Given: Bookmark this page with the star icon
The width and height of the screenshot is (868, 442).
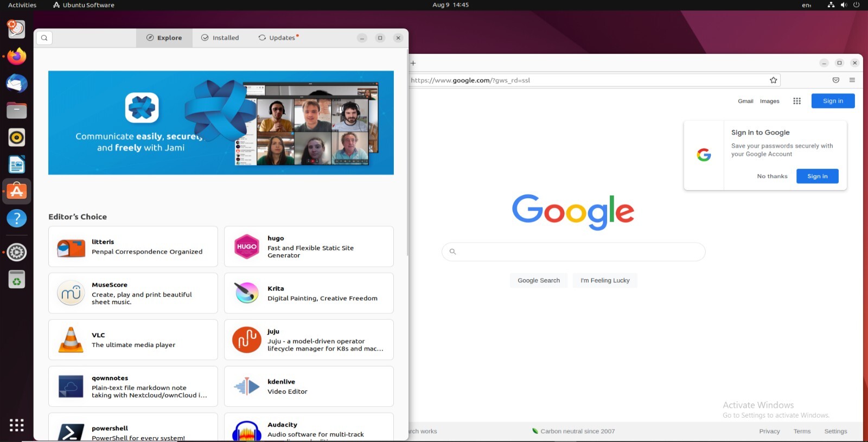Looking at the screenshot, I should click(x=774, y=80).
